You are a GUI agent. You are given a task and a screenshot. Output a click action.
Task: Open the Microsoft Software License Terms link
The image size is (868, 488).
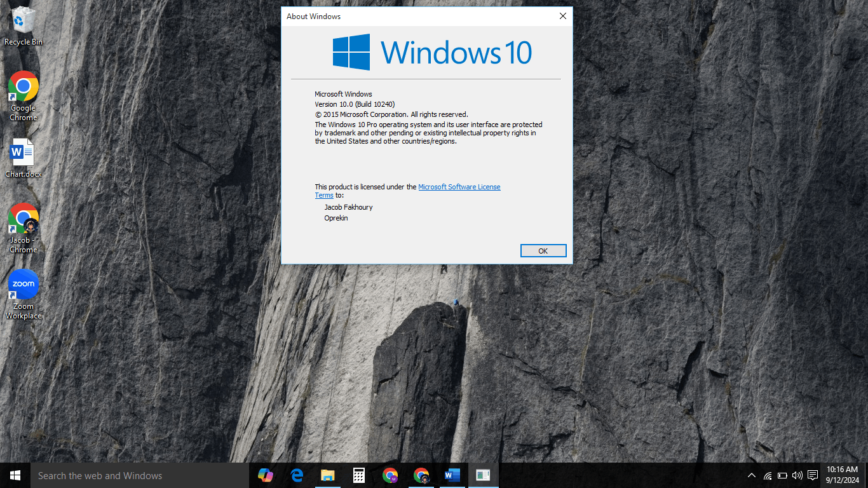[459, 187]
